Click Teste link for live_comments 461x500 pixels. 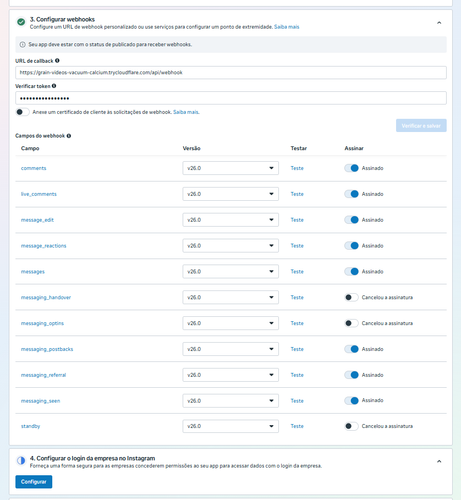pyautogui.click(x=297, y=194)
